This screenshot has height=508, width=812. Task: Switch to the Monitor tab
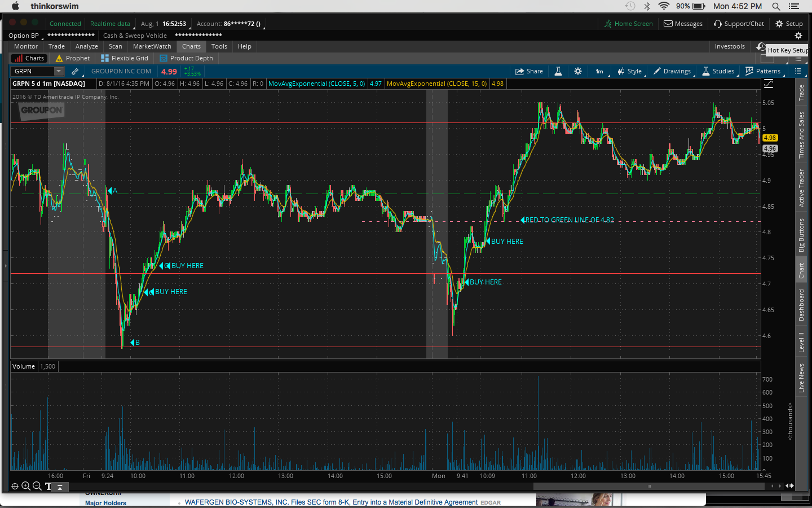26,46
